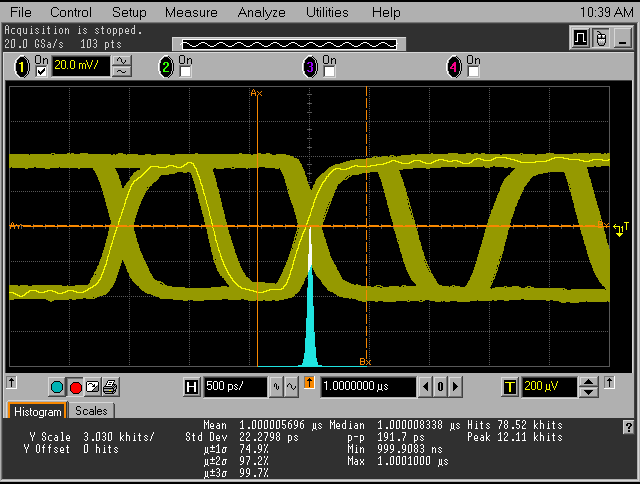Image resolution: width=640 pixels, height=484 pixels.
Task: Reset horizontal position with the 0 button
Action: pyautogui.click(x=442, y=387)
